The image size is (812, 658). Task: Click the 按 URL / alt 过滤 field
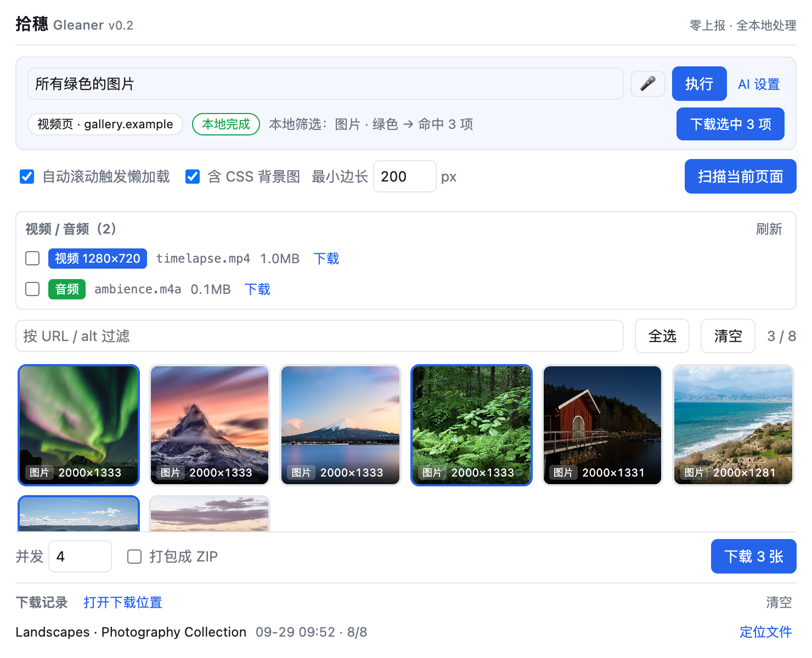[x=319, y=336]
